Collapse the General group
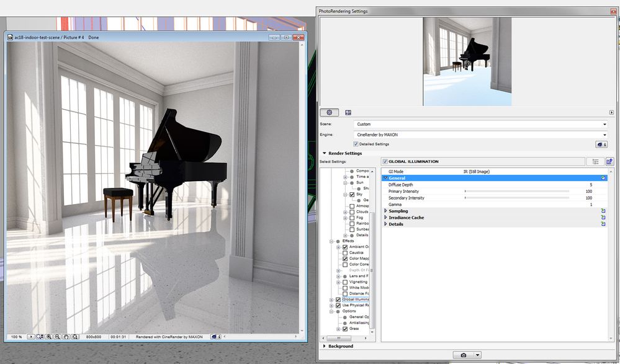Viewport: 620px width, 364px height. [x=385, y=178]
